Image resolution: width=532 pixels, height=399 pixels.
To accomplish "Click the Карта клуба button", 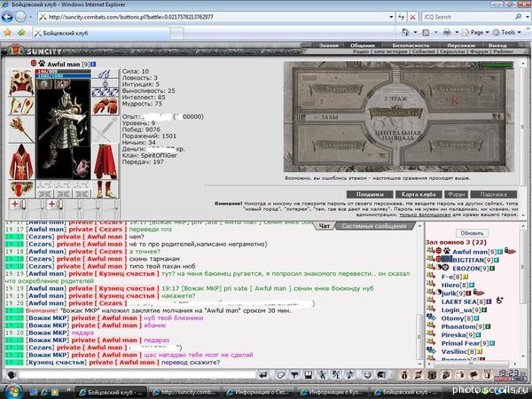I will (x=419, y=194).
